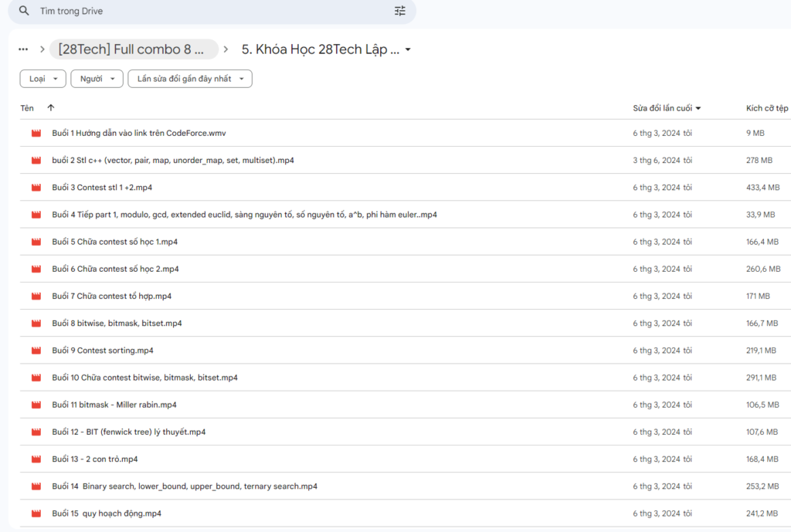
Task: Click the name sort direction arrow
Action: (x=51, y=108)
